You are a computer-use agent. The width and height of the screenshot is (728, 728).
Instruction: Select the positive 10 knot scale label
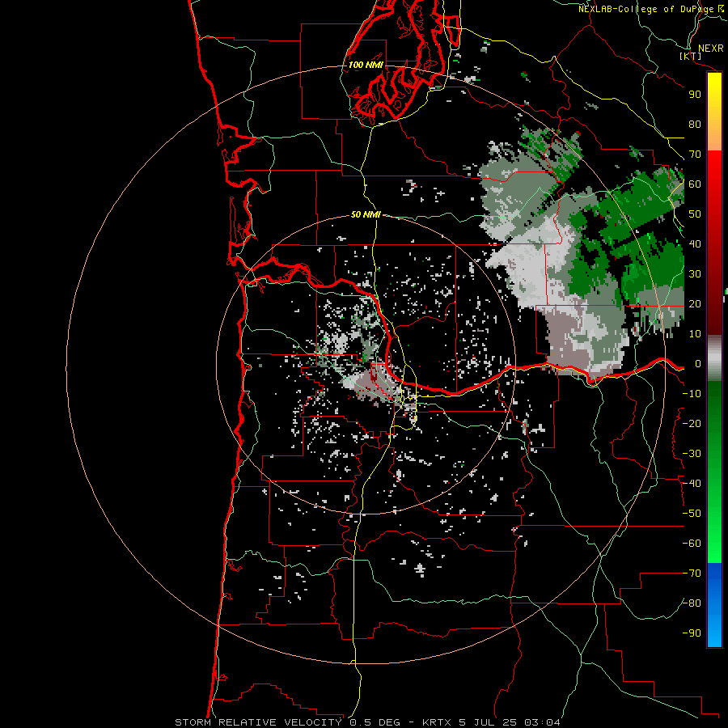click(x=695, y=334)
